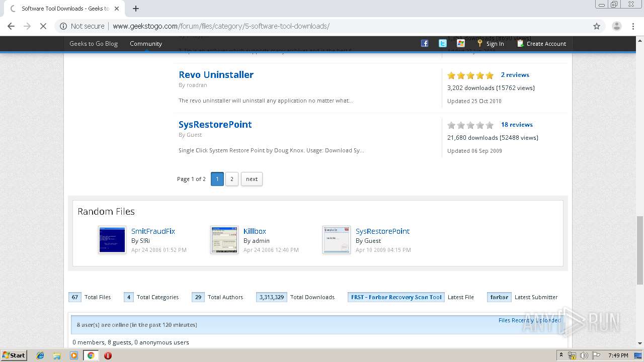The image size is (644, 362).
Task: Open FRST - Farbar Recovery Scan Tool latest file
Action: tap(396, 297)
